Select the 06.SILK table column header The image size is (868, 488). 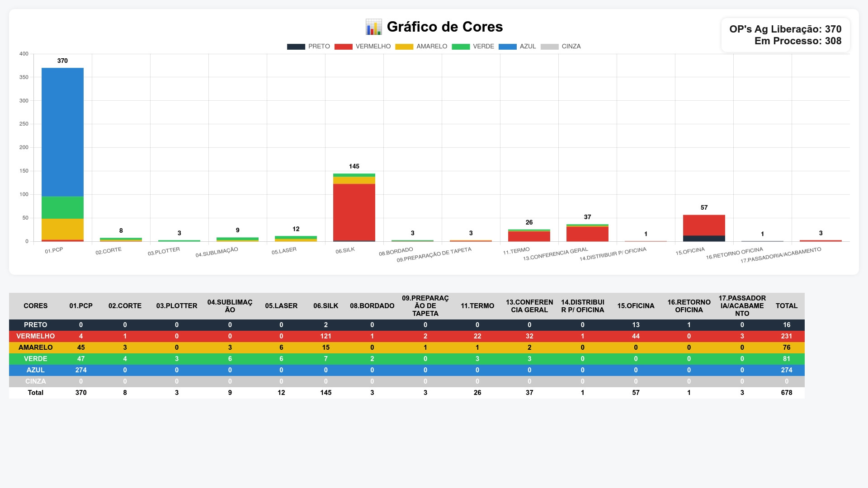pos(325,306)
